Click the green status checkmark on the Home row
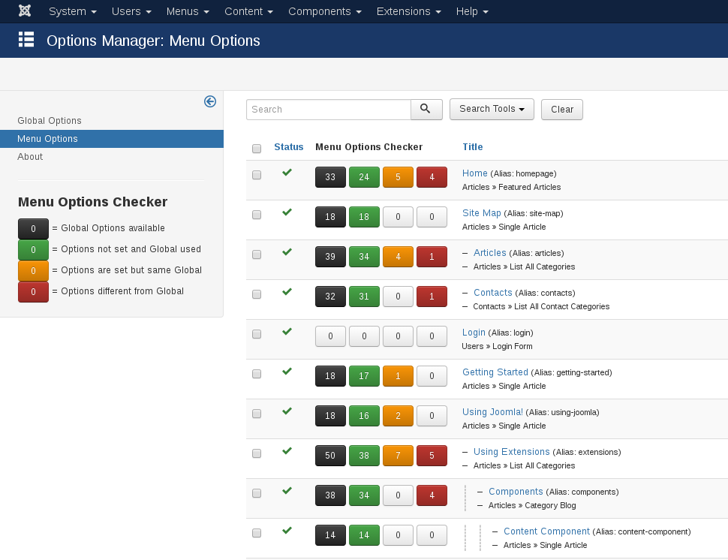This screenshot has width=728, height=560. click(287, 172)
